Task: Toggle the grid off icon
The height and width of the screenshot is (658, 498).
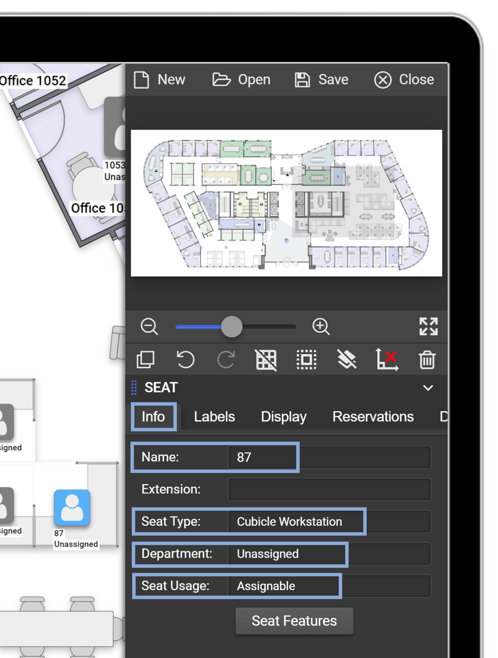Action: click(266, 360)
